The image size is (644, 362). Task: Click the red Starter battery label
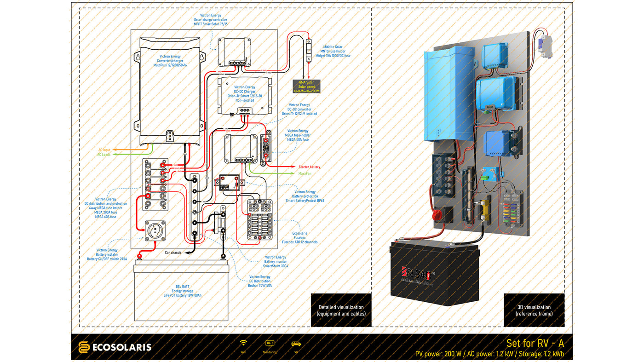pos(309,167)
